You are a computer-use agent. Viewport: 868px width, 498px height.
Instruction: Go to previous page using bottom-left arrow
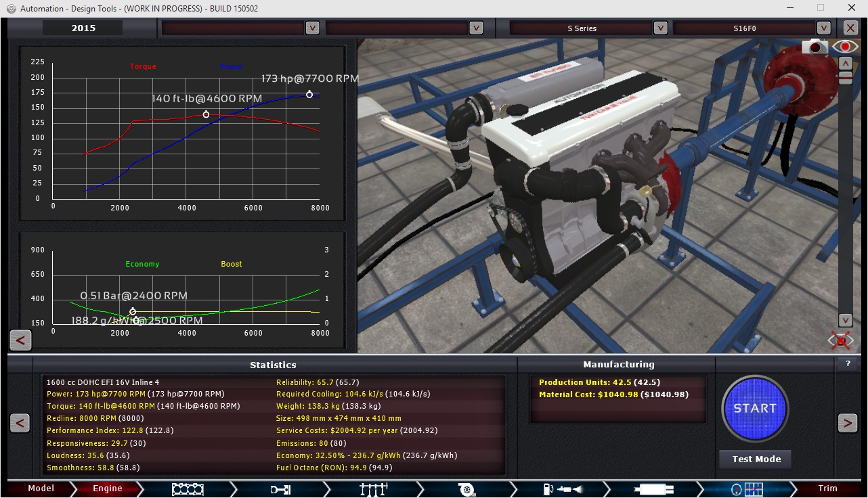20,423
